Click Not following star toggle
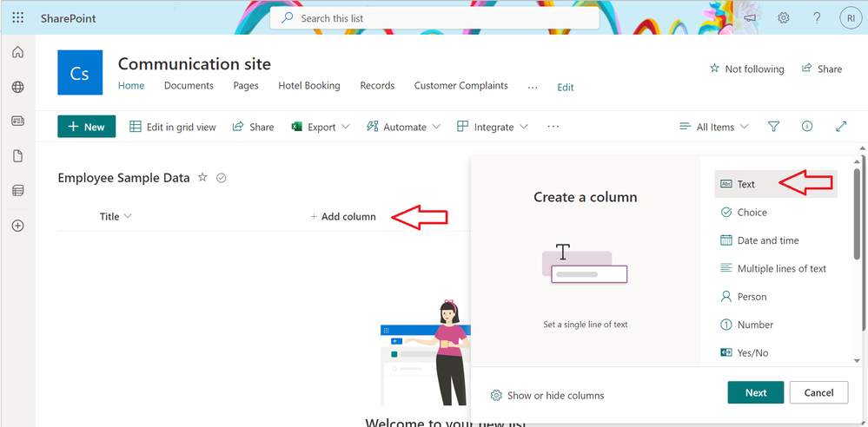The height and width of the screenshot is (427, 868). pyautogui.click(x=746, y=69)
